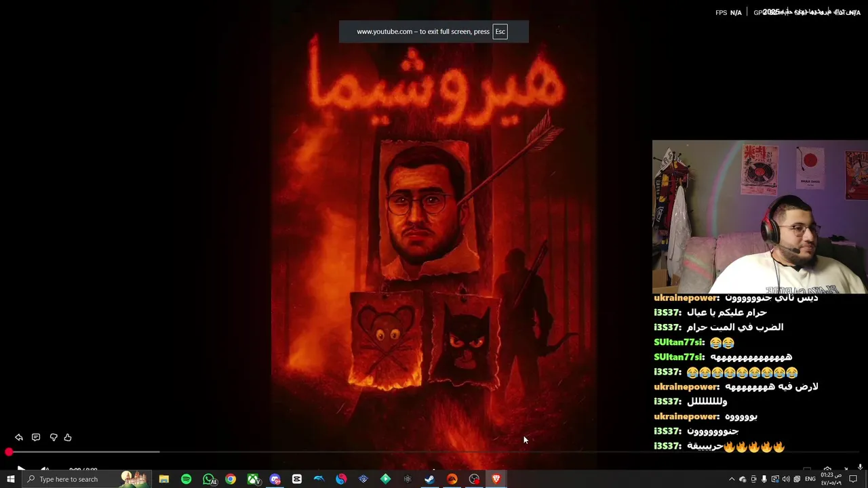Open the EA app from the taskbar

point(452,479)
